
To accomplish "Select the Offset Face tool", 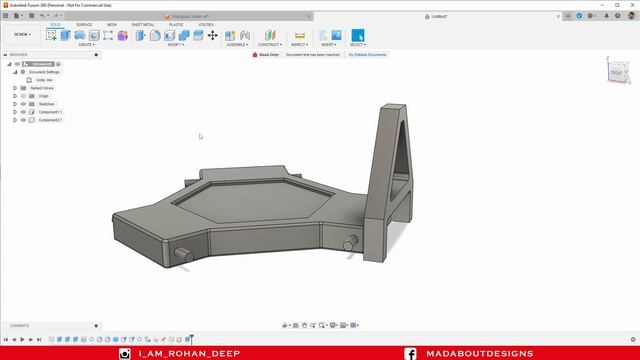I will pyautogui.click(x=198, y=36).
